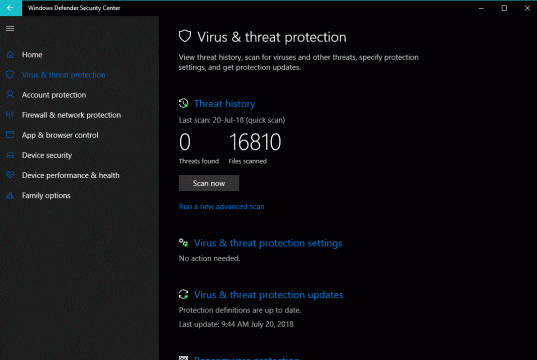Click the Family options people icon
This screenshot has width=537, height=360.
pyautogui.click(x=10, y=195)
